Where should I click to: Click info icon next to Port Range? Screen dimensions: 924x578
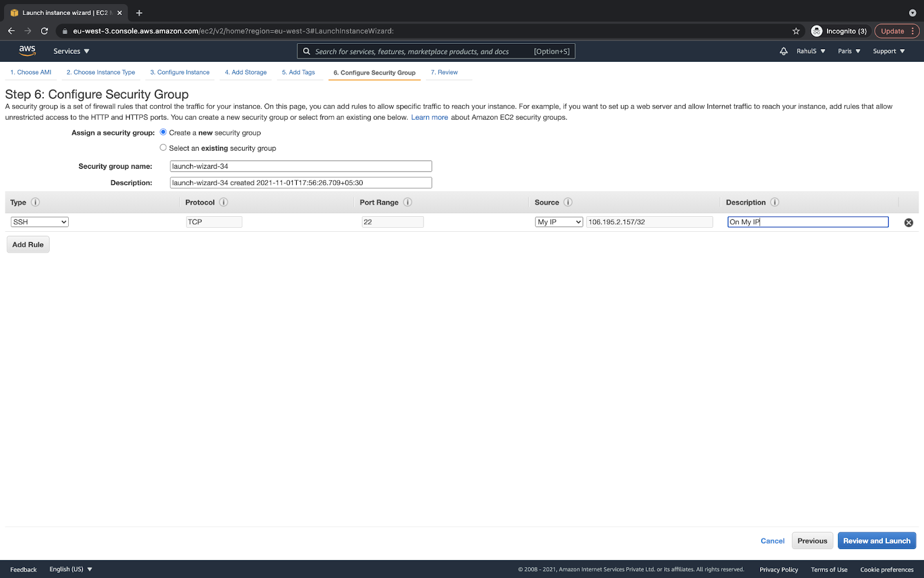[x=408, y=202]
